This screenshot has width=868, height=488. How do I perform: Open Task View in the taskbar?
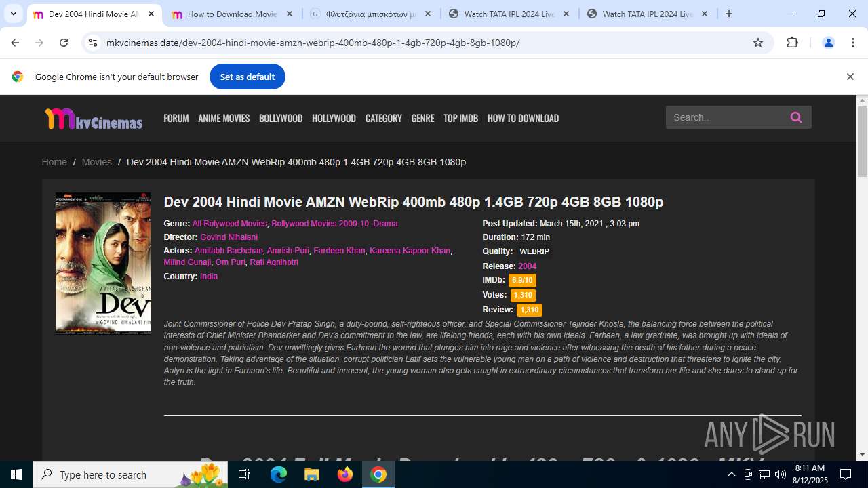[244, 474]
